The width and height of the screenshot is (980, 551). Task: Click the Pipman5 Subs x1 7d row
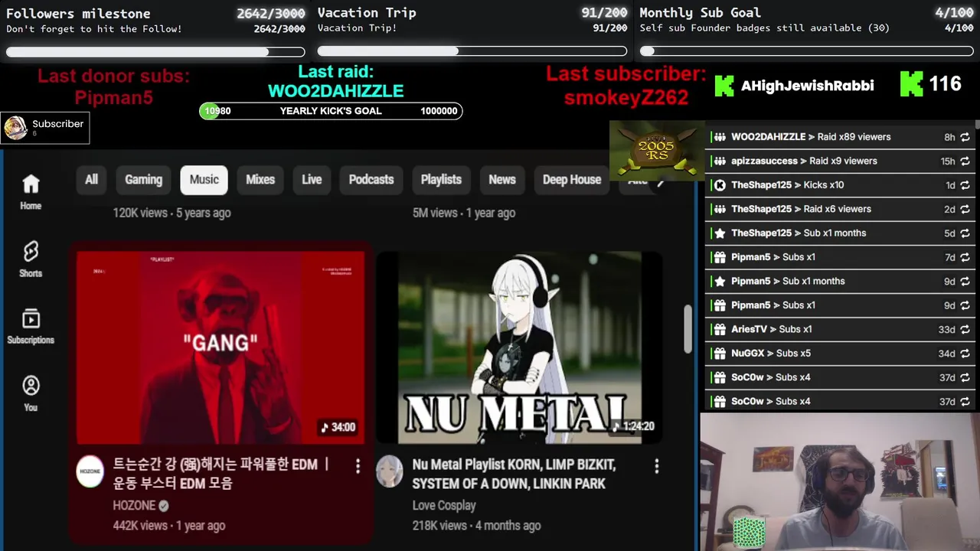pyautogui.click(x=840, y=257)
